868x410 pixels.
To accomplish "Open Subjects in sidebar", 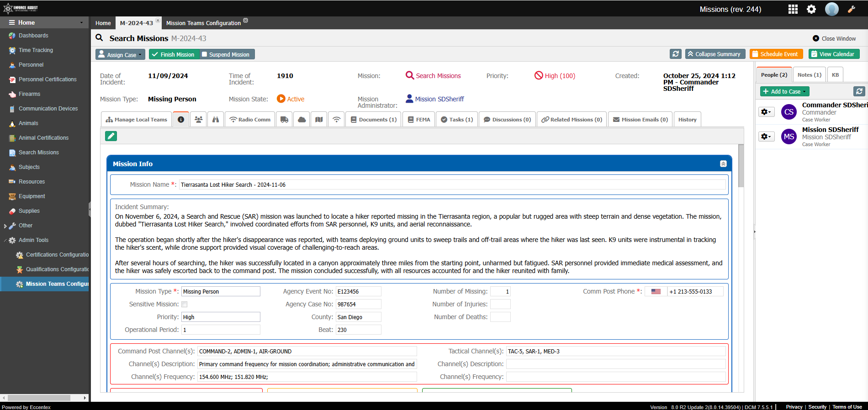I will click(29, 167).
